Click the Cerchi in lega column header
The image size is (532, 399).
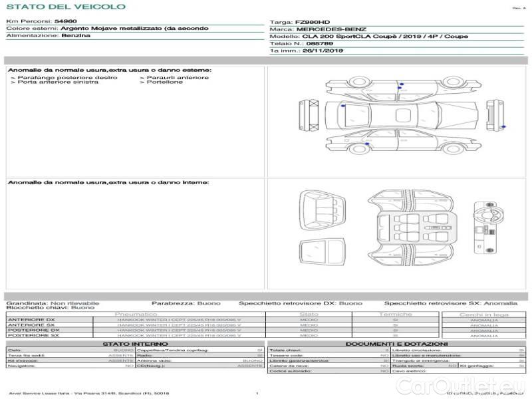click(x=483, y=314)
